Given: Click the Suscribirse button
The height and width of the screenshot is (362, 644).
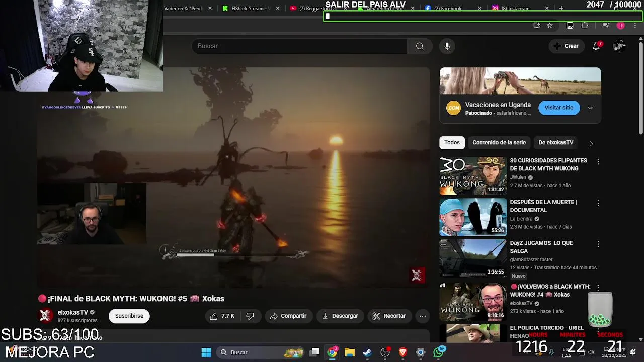Looking at the screenshot, I should coord(129,316).
